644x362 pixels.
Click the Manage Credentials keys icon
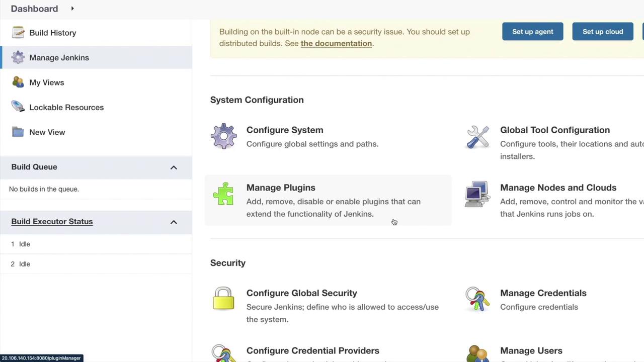click(x=477, y=299)
